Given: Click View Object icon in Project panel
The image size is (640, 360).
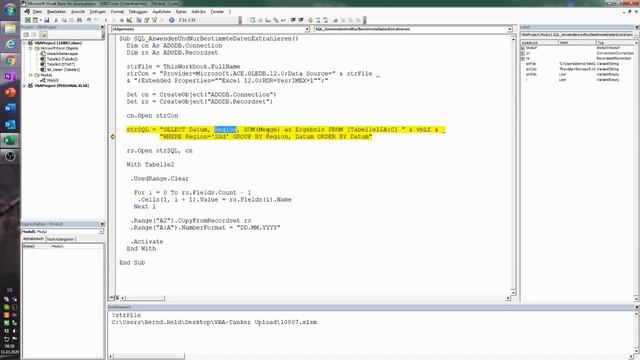Looking at the screenshot, I should click(34, 35).
